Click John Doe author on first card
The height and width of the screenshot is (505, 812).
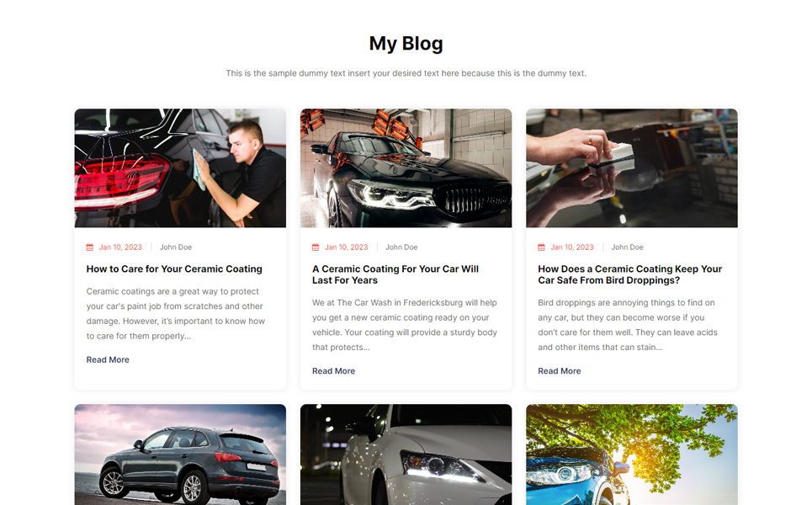click(x=176, y=247)
